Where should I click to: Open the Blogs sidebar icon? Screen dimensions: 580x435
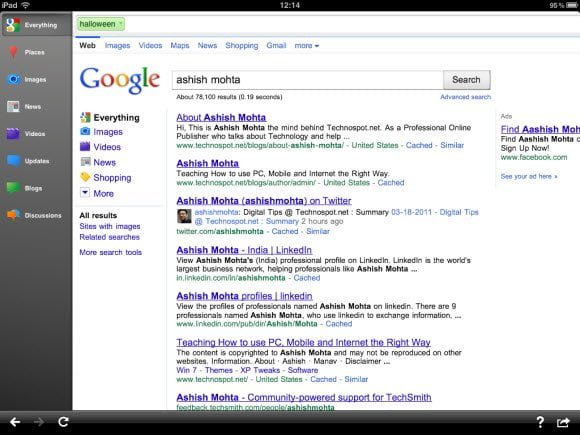pyautogui.click(x=13, y=188)
